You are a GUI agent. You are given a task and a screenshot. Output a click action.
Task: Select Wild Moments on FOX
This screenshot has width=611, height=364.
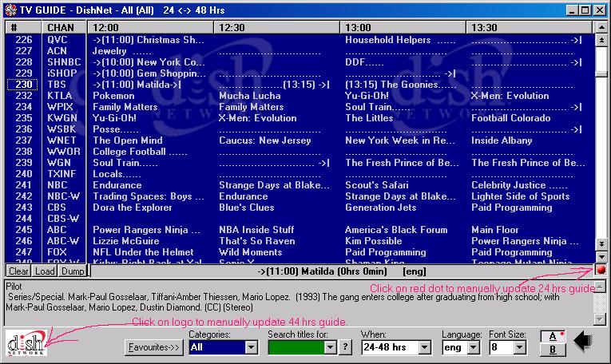(x=250, y=252)
